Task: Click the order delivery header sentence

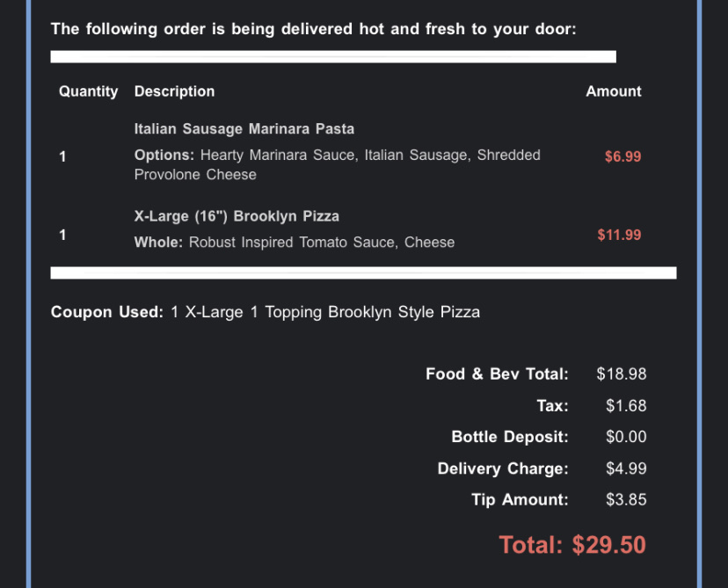Action: [313, 30]
